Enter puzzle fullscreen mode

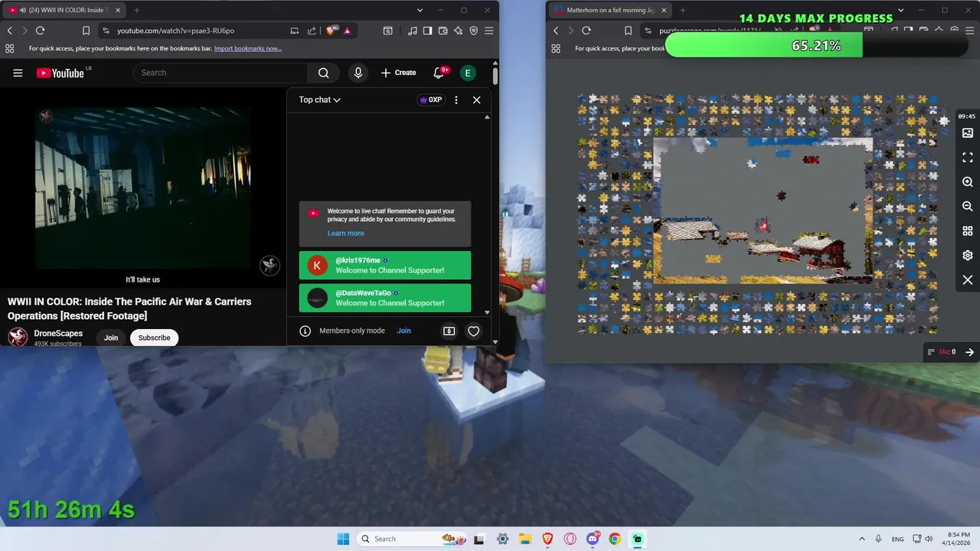pos(968,158)
